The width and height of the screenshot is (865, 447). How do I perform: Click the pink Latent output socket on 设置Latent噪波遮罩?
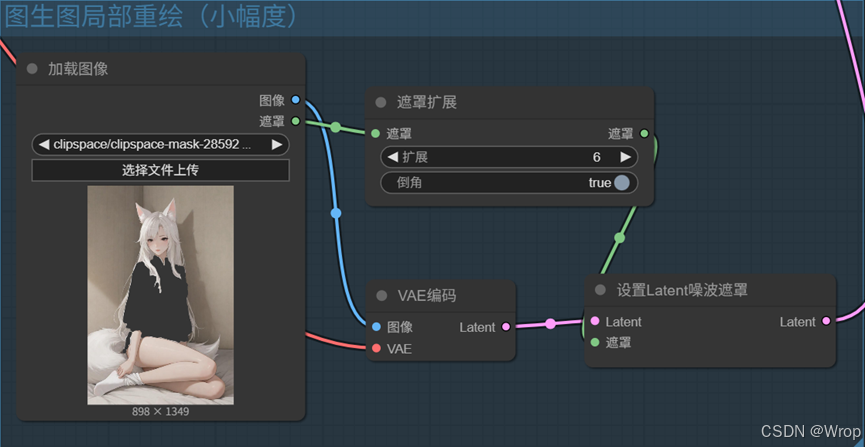pos(826,321)
